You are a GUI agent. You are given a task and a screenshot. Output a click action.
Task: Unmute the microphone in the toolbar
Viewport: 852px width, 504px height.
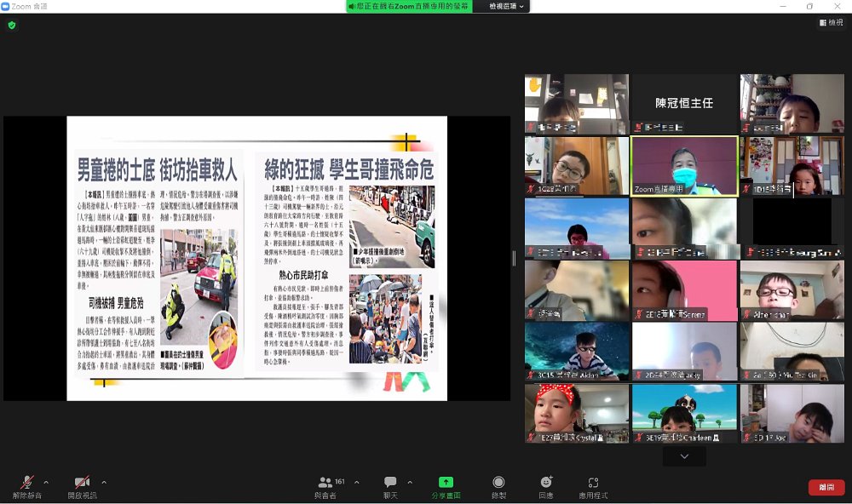pyautogui.click(x=26, y=485)
